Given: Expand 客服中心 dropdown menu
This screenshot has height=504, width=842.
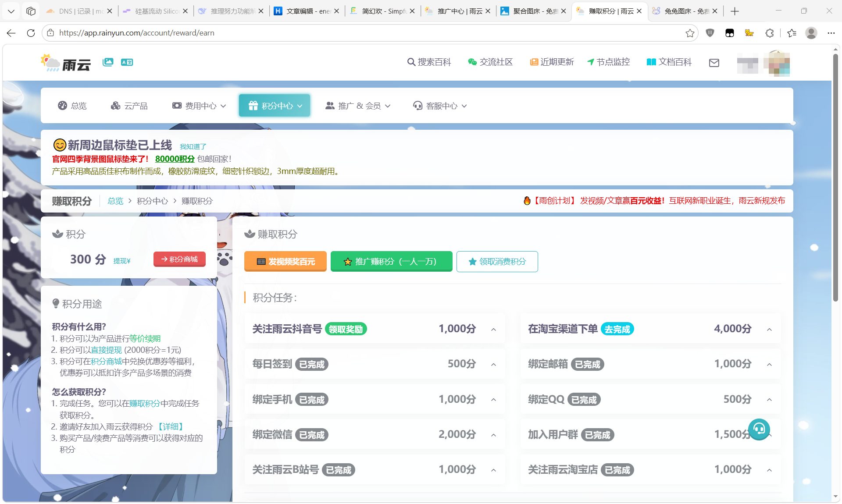Looking at the screenshot, I should tap(440, 106).
